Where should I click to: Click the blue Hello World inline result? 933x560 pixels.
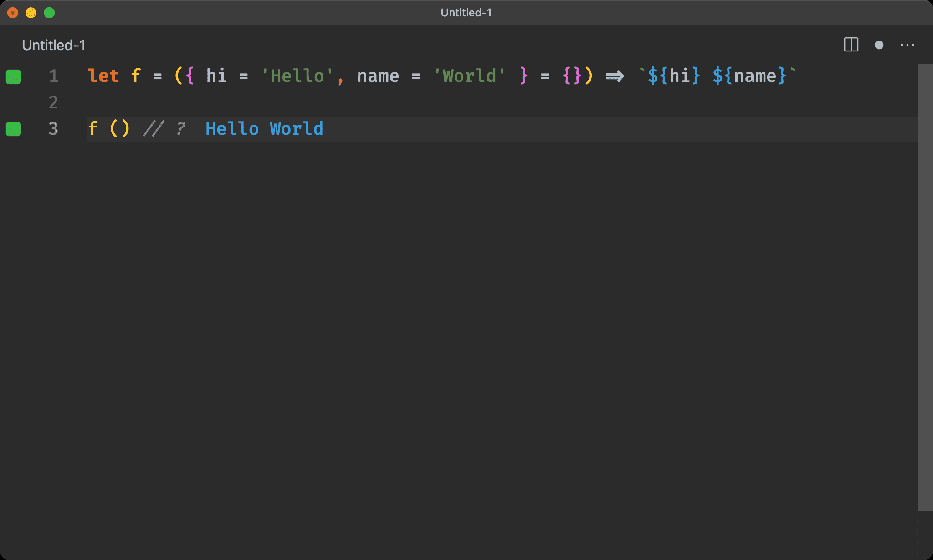pyautogui.click(x=264, y=129)
